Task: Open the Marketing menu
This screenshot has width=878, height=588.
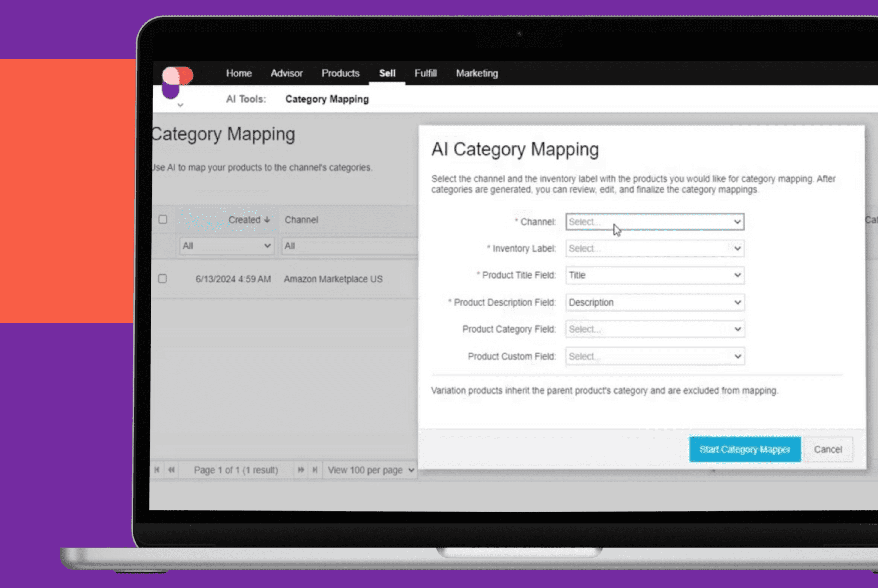Action: [477, 73]
